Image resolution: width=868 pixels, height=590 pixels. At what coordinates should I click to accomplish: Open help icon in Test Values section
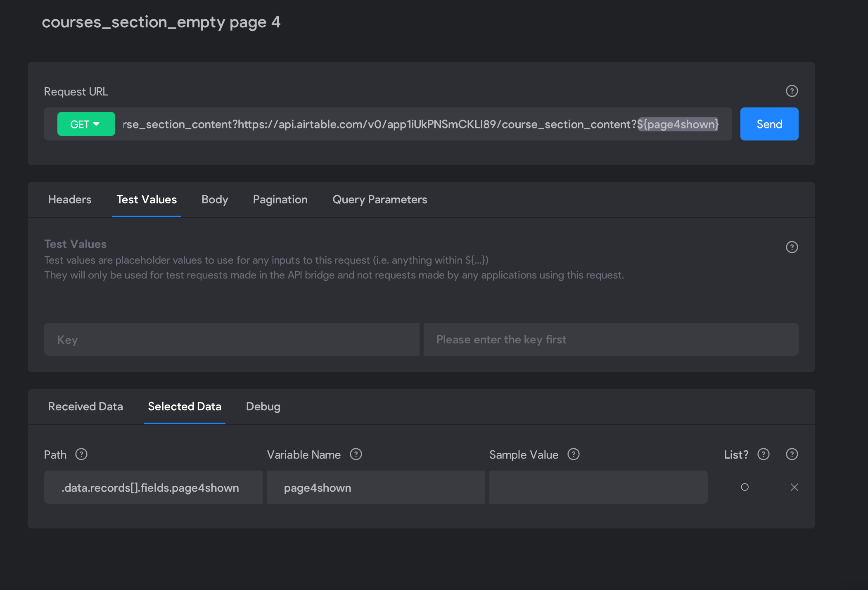click(x=792, y=247)
